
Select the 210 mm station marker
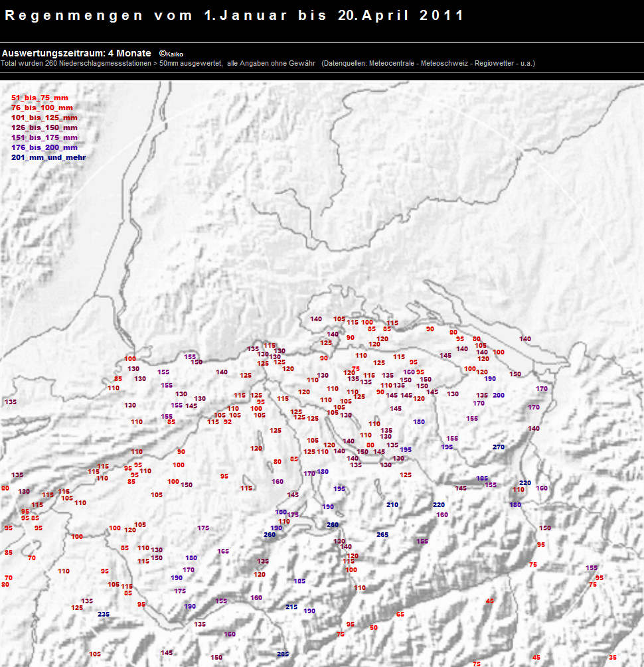392,505
